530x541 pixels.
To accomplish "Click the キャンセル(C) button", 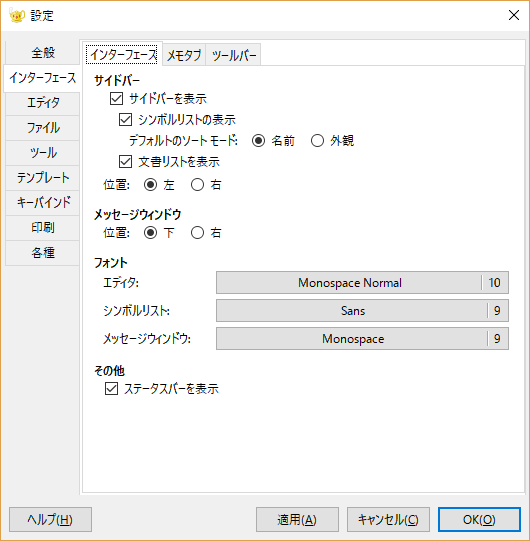I will (x=388, y=519).
